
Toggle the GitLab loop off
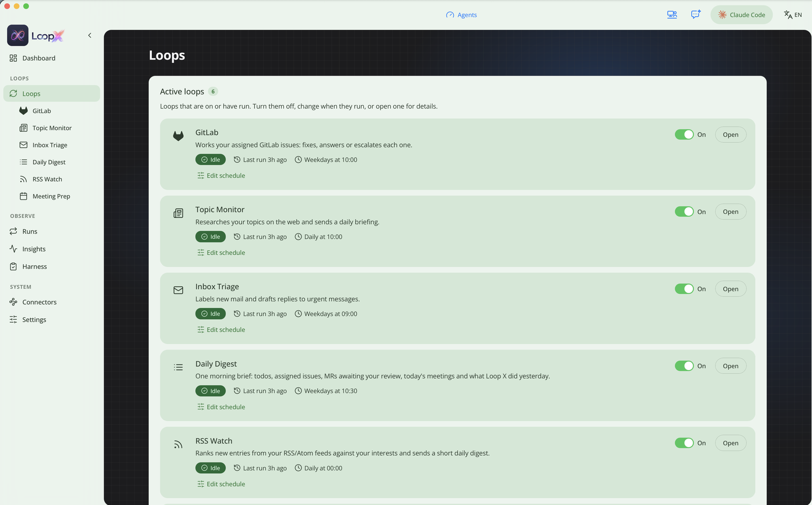click(684, 134)
